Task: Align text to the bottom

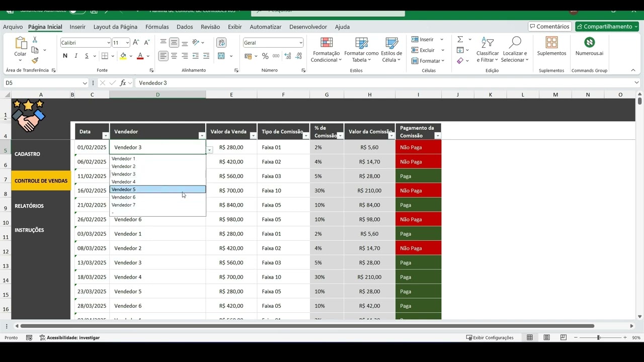Action: [185, 43]
